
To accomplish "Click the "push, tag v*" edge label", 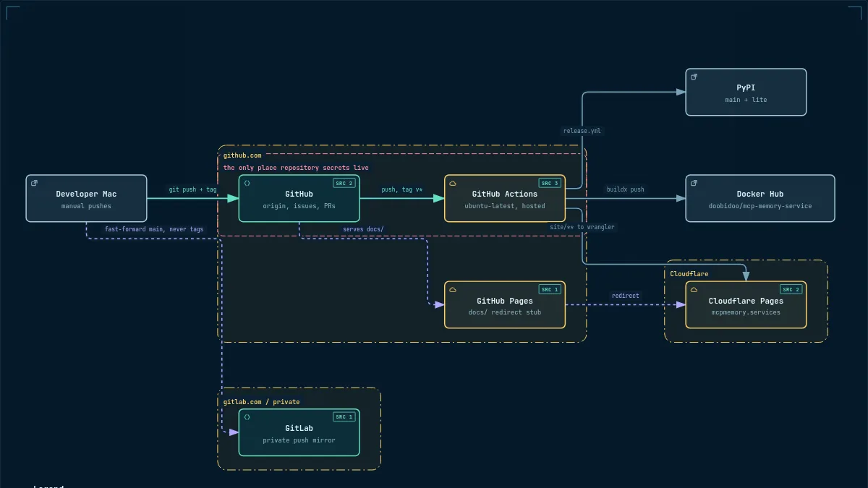I will [x=402, y=189].
